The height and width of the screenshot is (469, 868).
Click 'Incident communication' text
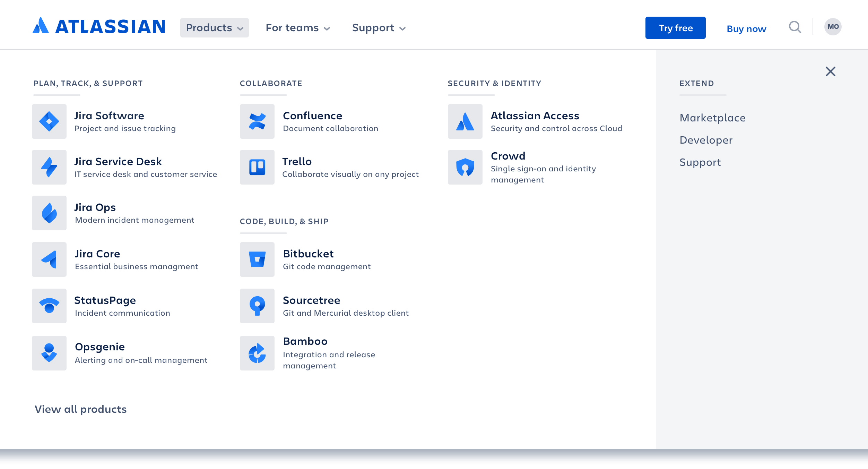[122, 313]
